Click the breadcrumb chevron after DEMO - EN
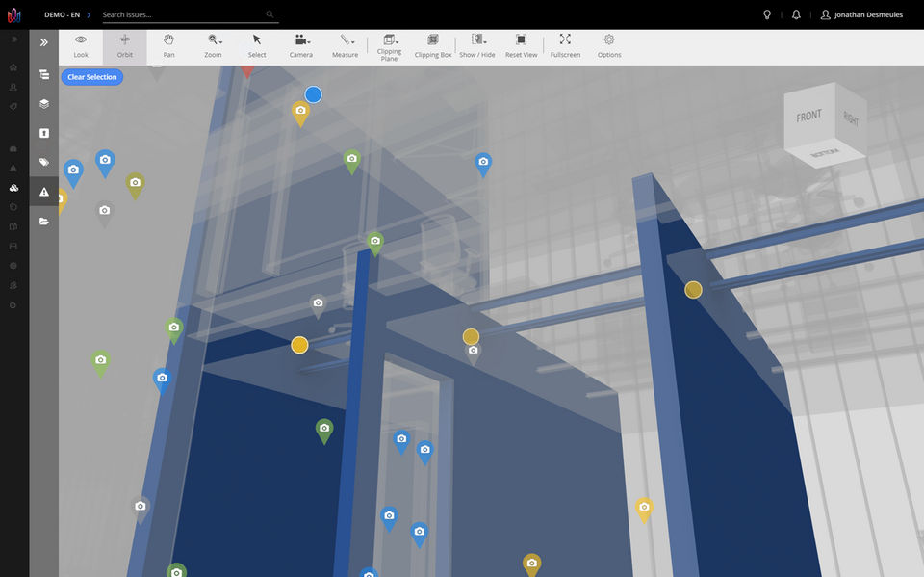The image size is (924, 577). tap(89, 14)
